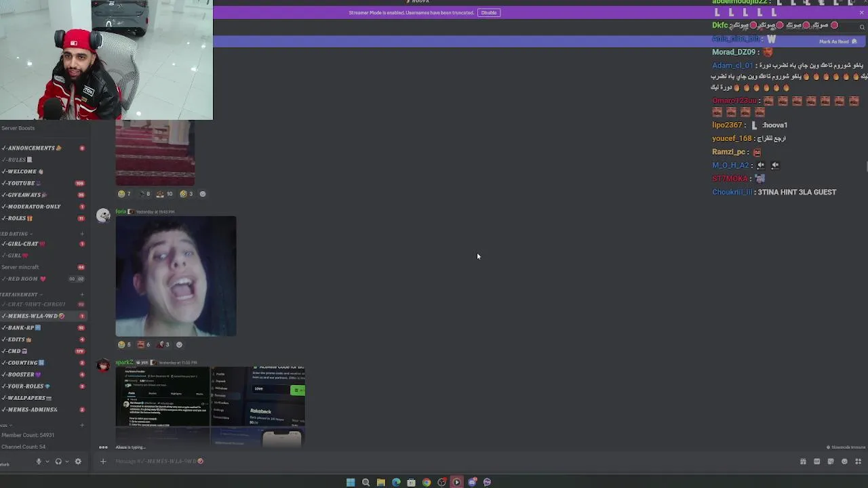This screenshot has width=868, height=488.
Task: Add a channel in DATING category
Action: point(82,234)
